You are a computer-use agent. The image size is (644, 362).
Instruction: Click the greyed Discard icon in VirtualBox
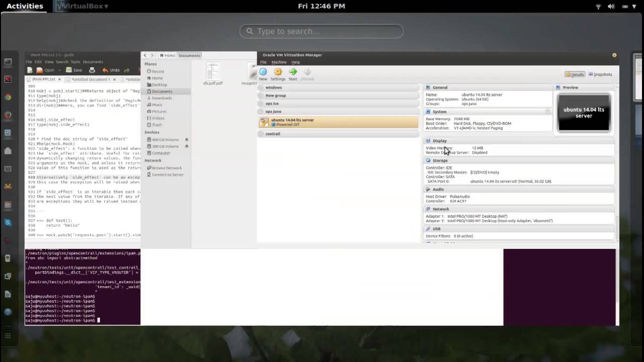click(307, 72)
